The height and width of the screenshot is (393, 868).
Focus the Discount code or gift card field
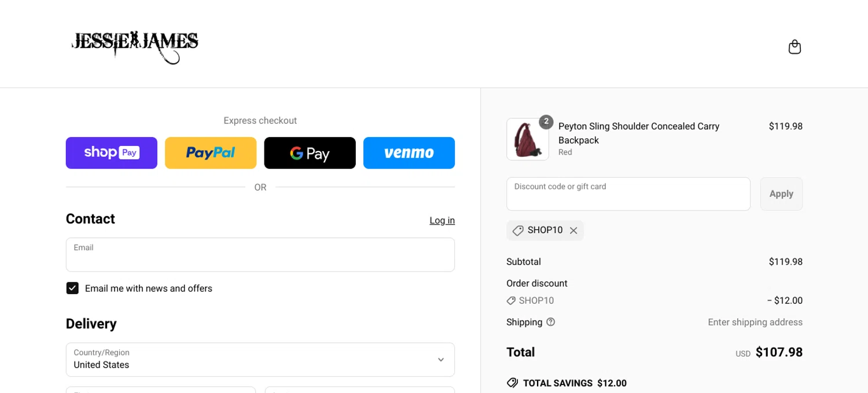click(628, 194)
